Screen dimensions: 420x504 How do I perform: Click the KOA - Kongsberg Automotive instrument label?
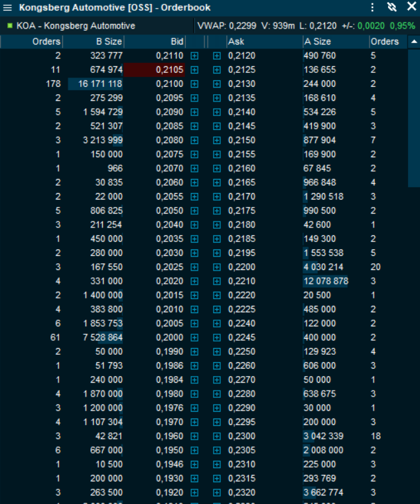(76, 26)
